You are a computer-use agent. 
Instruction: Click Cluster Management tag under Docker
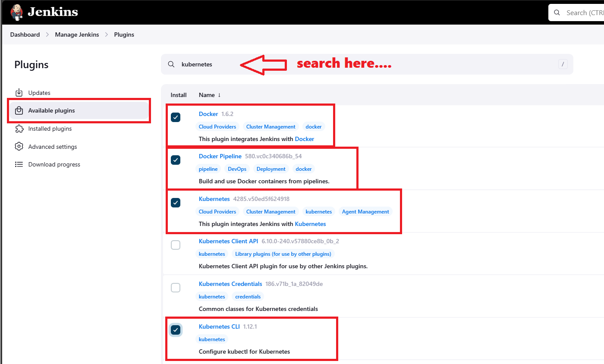click(x=271, y=127)
